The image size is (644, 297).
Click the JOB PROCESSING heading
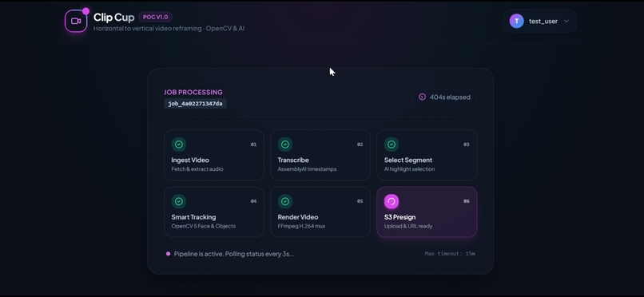click(x=193, y=93)
